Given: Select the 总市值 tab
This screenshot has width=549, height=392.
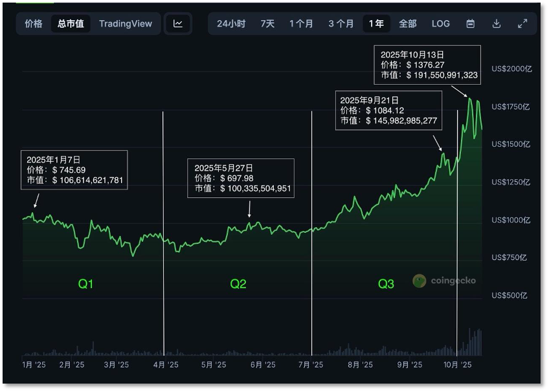Looking at the screenshot, I should click(x=71, y=24).
